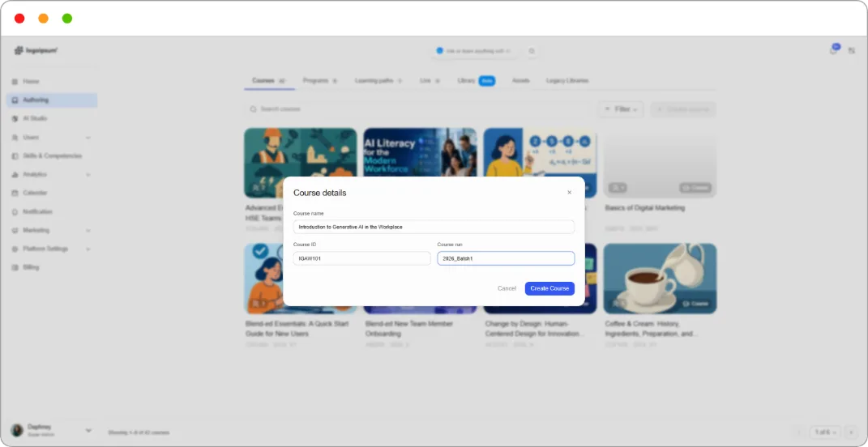Screen dimensions: 868x447
Task: Click the Course name input field
Action: (x=434, y=227)
